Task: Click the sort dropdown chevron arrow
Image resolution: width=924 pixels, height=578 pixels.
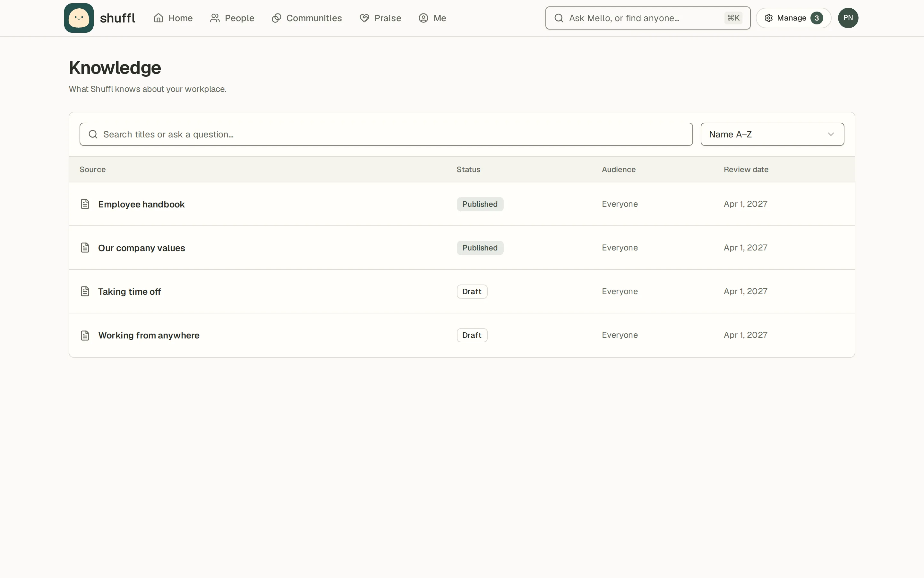Action: click(x=830, y=134)
